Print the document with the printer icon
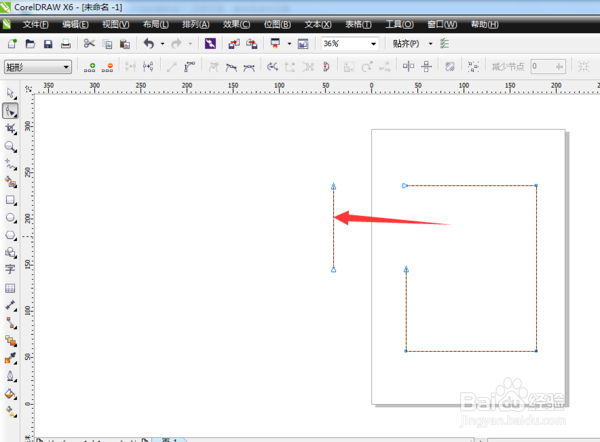600x442 pixels. coord(66,44)
